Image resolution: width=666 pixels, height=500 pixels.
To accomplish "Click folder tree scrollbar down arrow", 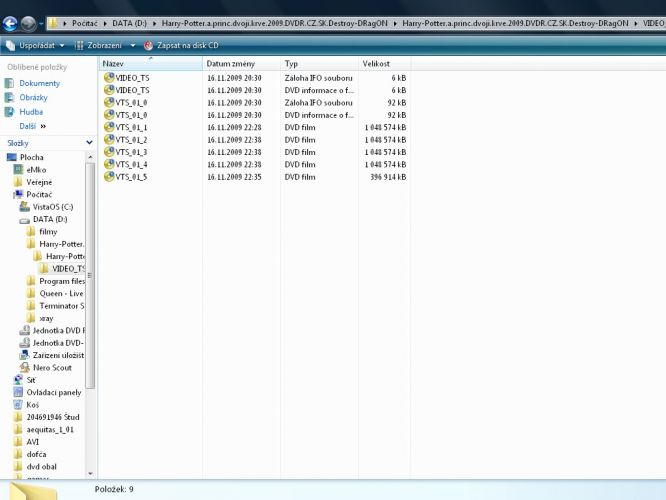I will coord(90,473).
